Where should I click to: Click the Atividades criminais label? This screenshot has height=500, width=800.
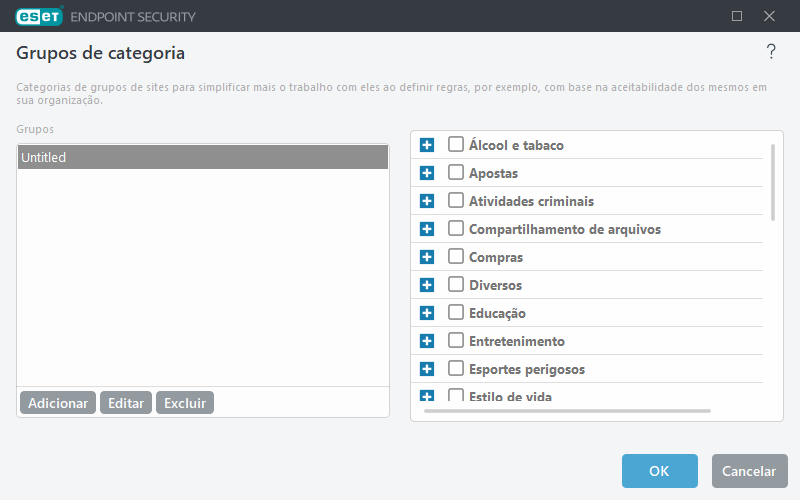[531, 201]
